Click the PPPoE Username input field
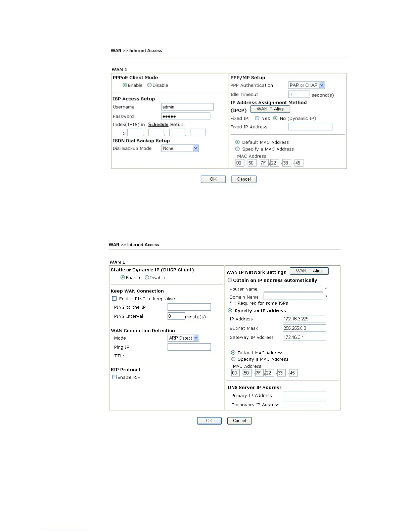Image resolution: width=411 pixels, height=532 pixels. point(187,107)
